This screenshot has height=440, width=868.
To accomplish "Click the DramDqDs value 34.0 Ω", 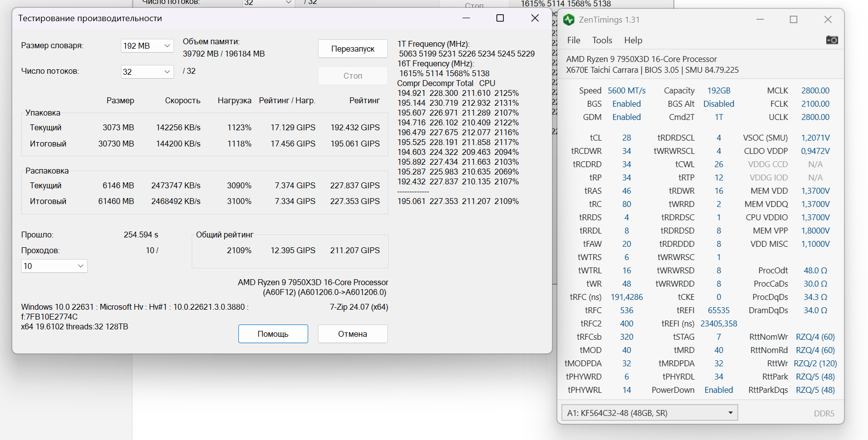I will (815, 310).
